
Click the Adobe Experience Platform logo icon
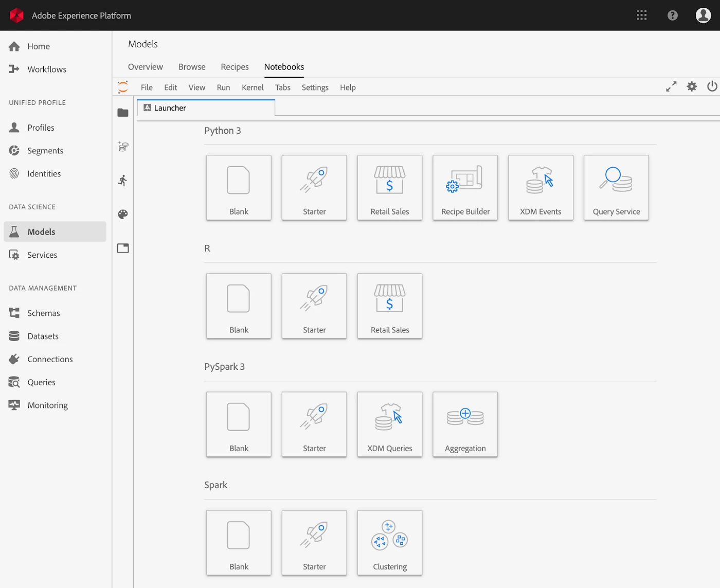[x=17, y=15]
